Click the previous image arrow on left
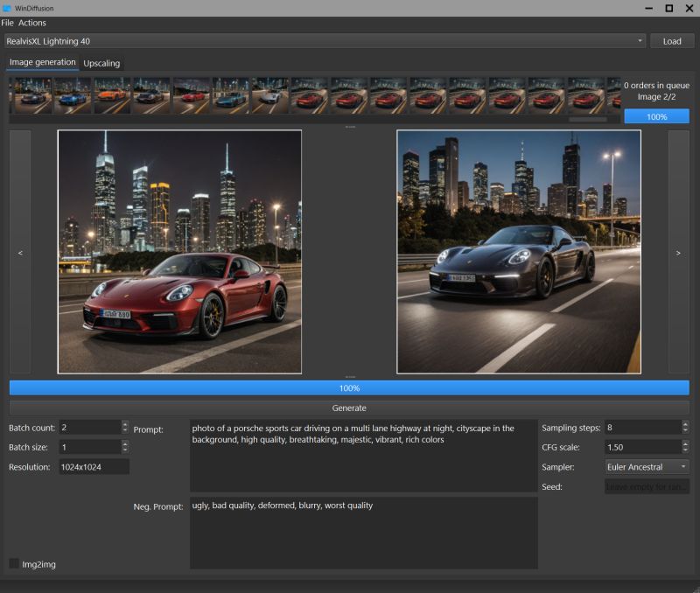The height and width of the screenshot is (593, 700). coord(20,252)
